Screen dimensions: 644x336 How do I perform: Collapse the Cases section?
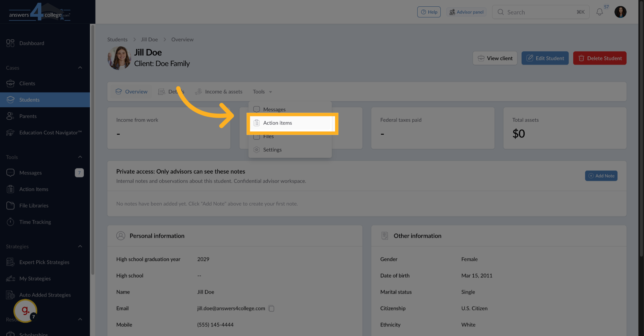coord(80,67)
